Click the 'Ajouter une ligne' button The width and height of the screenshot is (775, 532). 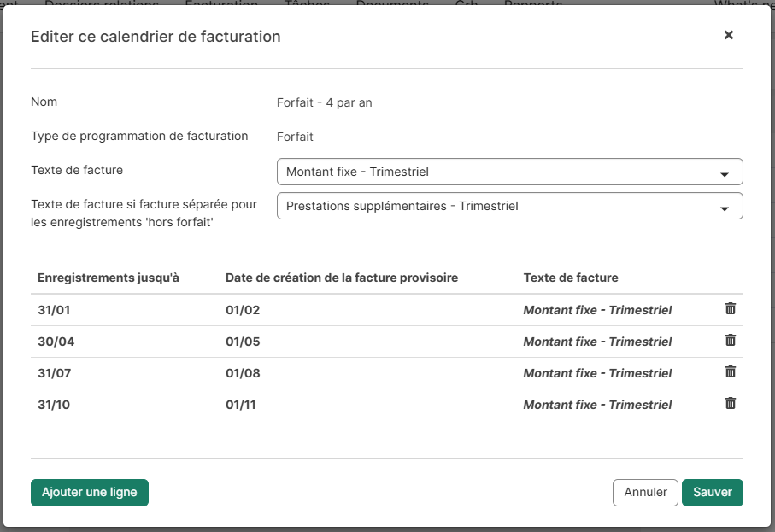click(x=90, y=493)
